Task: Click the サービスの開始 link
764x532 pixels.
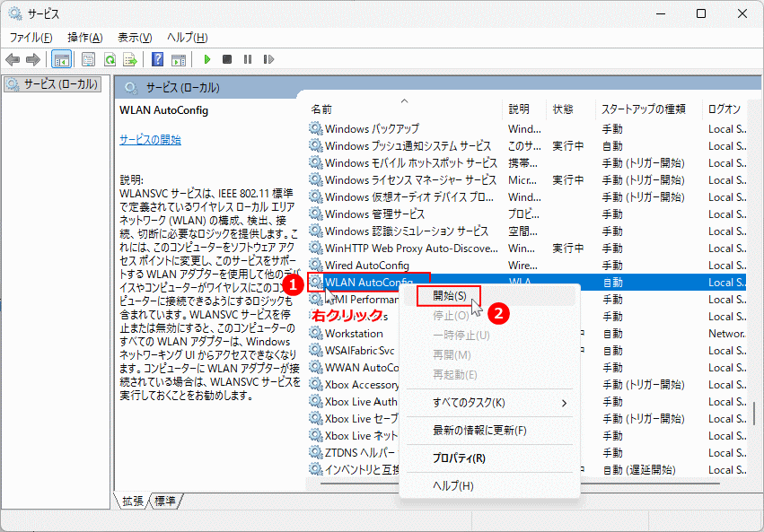Action: pos(150,140)
